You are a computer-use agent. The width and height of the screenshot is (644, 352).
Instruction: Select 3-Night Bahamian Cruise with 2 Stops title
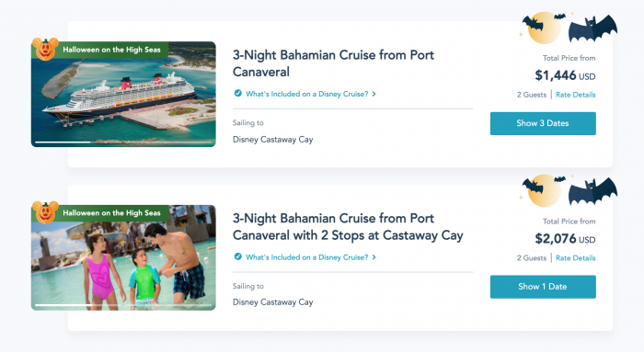pyautogui.click(x=348, y=227)
